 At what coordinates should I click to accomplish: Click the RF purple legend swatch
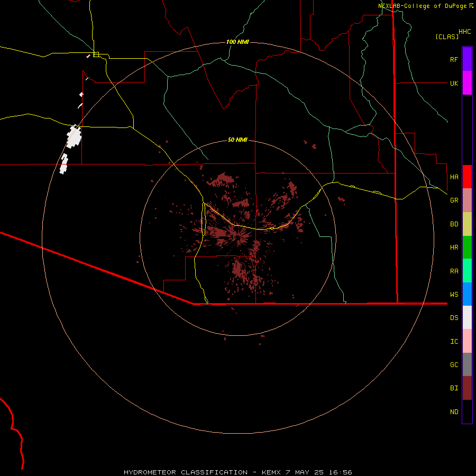pos(467,59)
